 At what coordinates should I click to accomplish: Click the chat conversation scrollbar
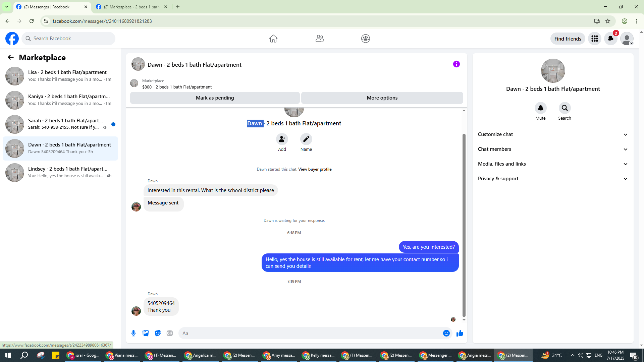pos(464,225)
